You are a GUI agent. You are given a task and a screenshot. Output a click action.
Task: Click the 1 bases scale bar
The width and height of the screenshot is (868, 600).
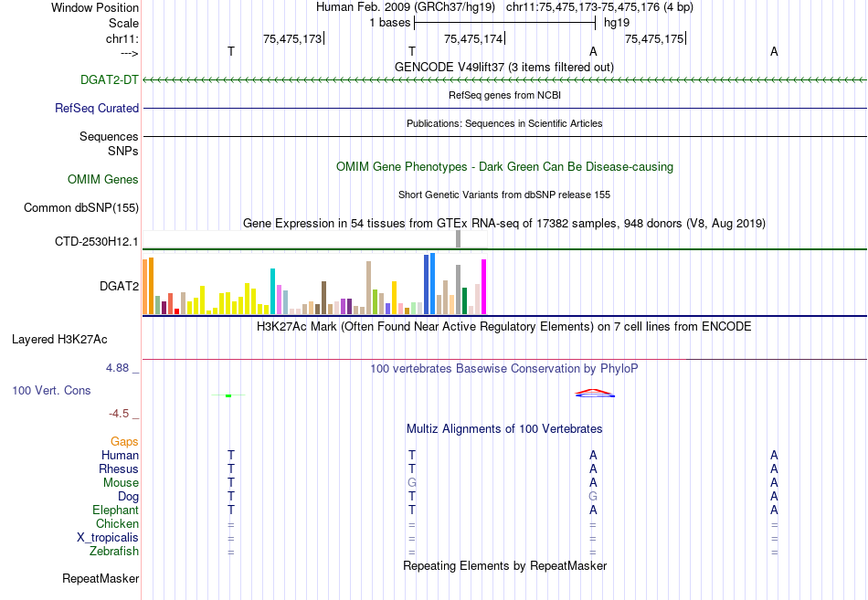504,23
